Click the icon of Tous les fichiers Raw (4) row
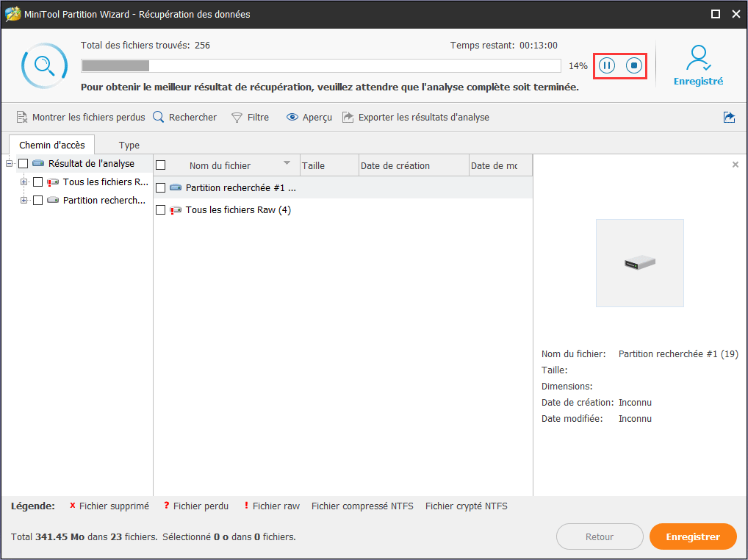Screen dimensions: 748x560 pos(176,210)
